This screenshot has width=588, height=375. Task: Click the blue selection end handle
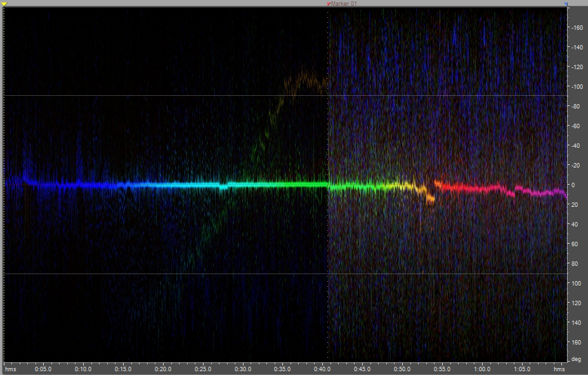566,4
